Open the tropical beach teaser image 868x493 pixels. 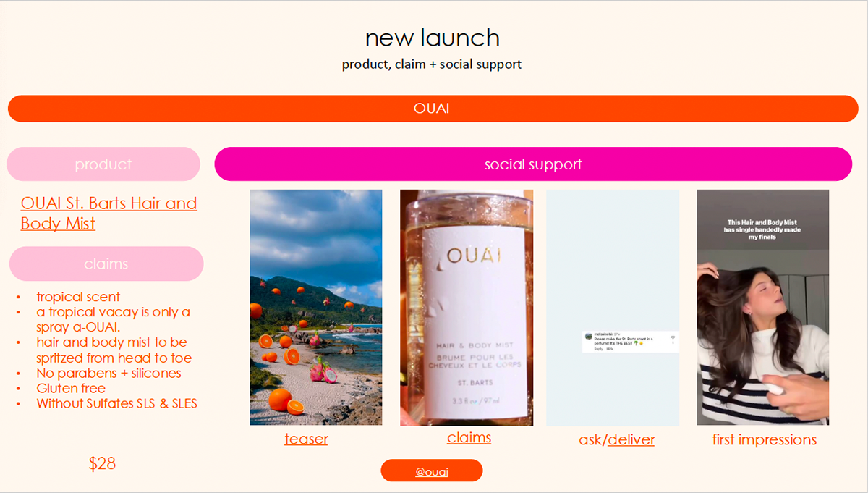click(316, 308)
